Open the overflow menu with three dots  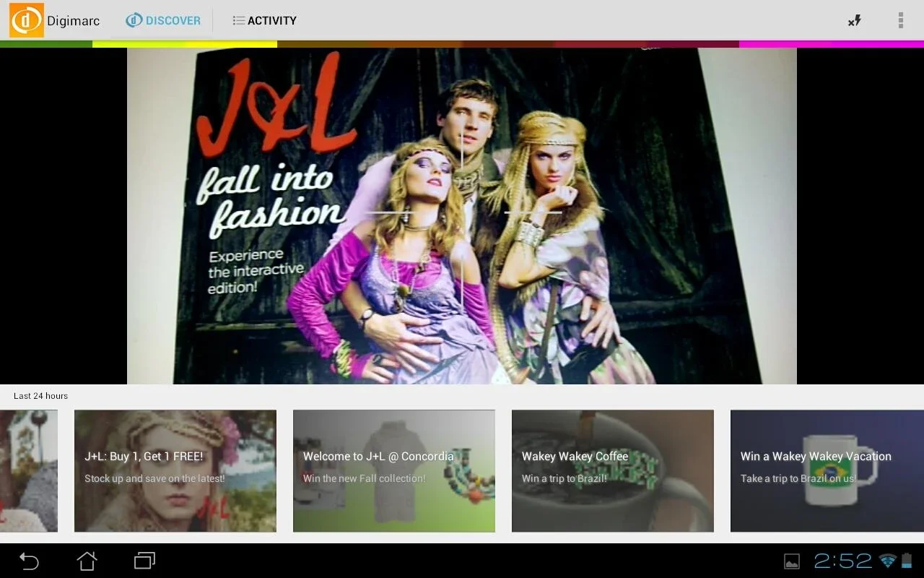tap(900, 20)
